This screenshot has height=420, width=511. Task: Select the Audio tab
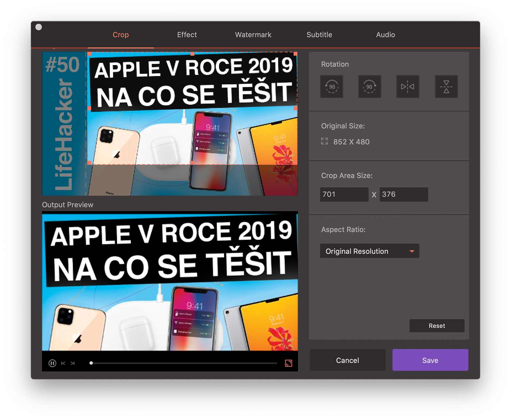pos(385,35)
